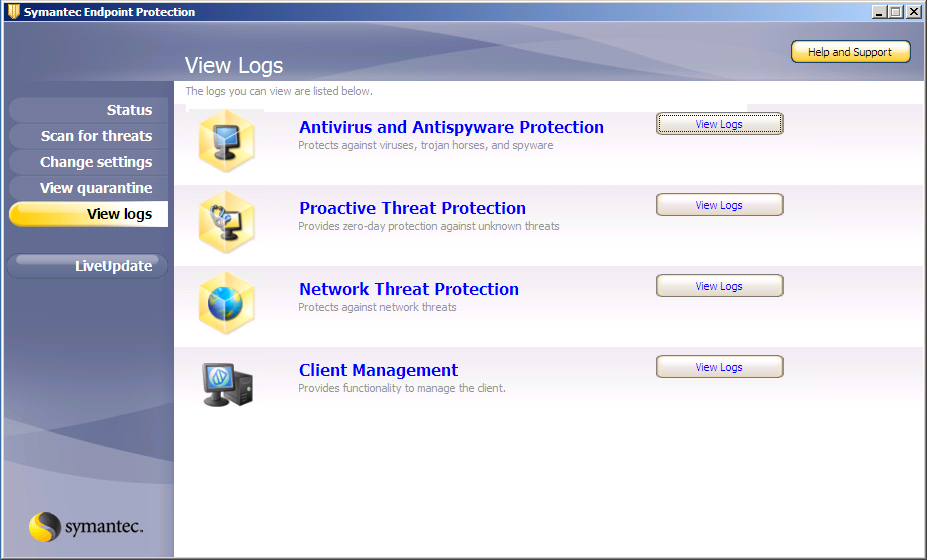Click the Antivirus and Antispyware Protection shield icon
This screenshot has height=560, width=927.
coord(226,141)
